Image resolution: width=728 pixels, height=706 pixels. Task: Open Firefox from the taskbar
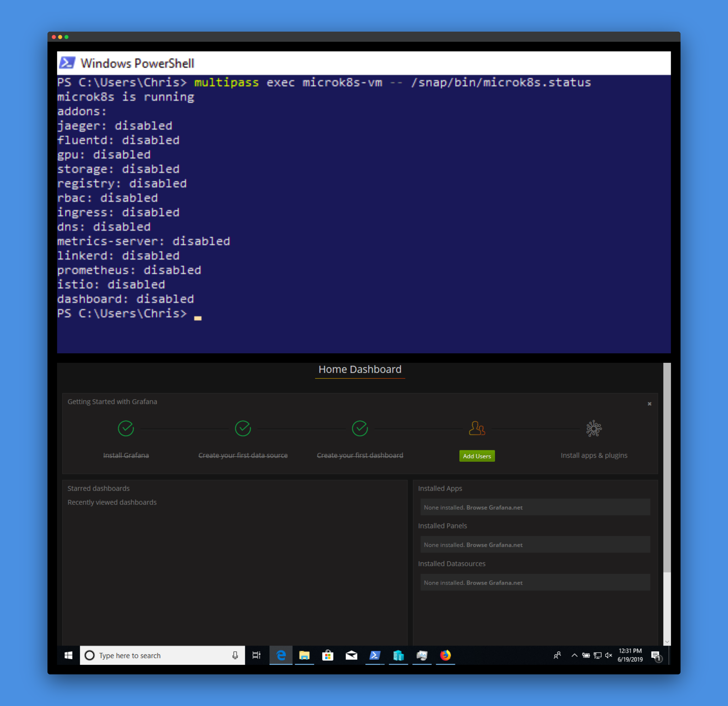click(445, 655)
